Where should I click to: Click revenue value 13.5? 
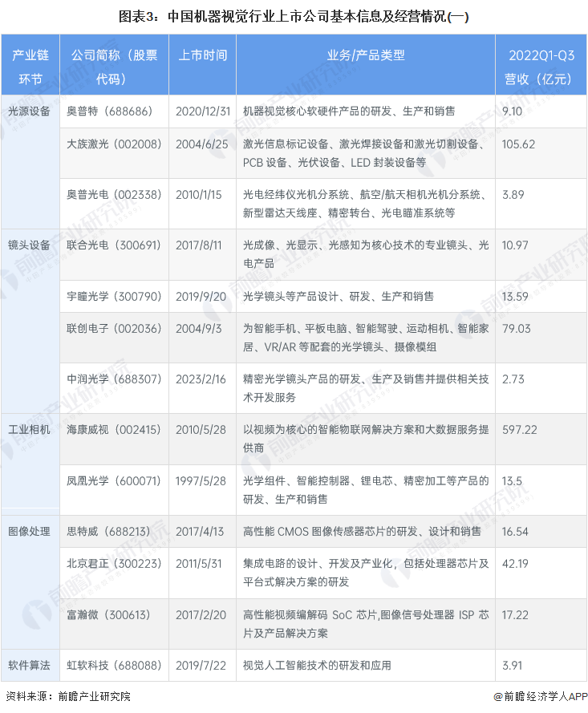[512, 481]
